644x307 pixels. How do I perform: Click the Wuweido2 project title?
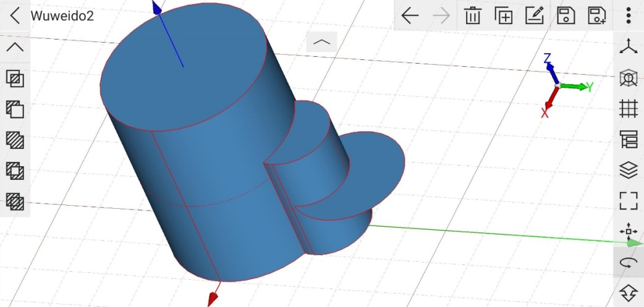point(62,16)
